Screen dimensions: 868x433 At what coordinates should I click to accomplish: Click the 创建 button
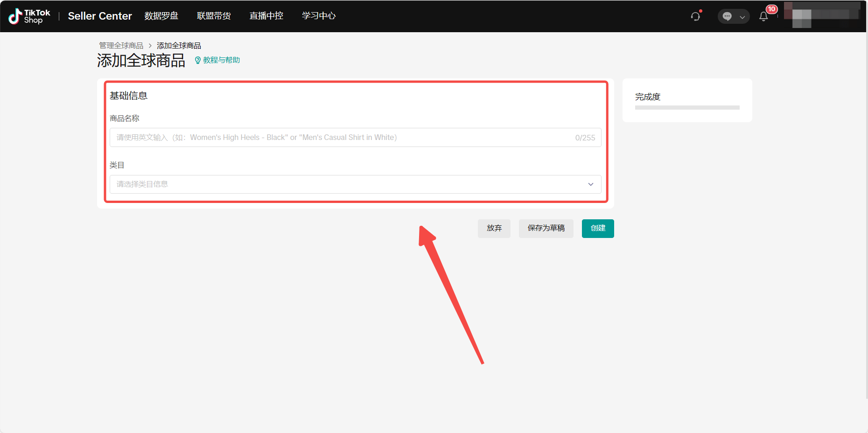click(597, 228)
